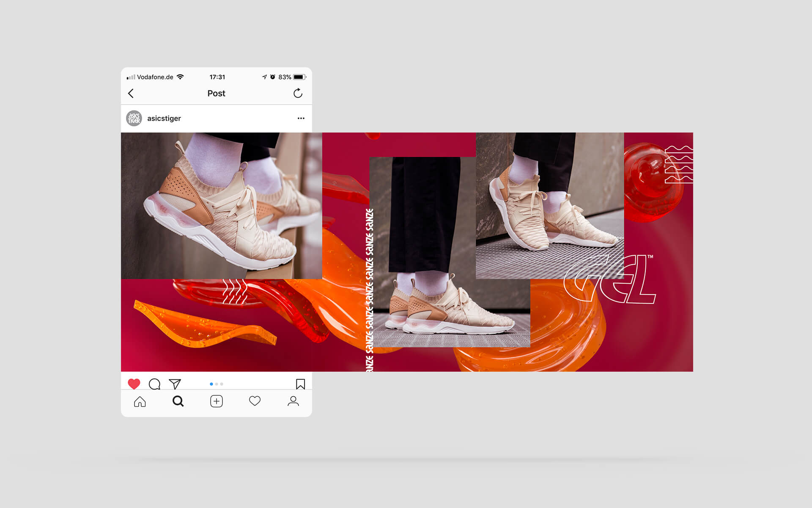Open asicstiger username link

pyautogui.click(x=164, y=119)
